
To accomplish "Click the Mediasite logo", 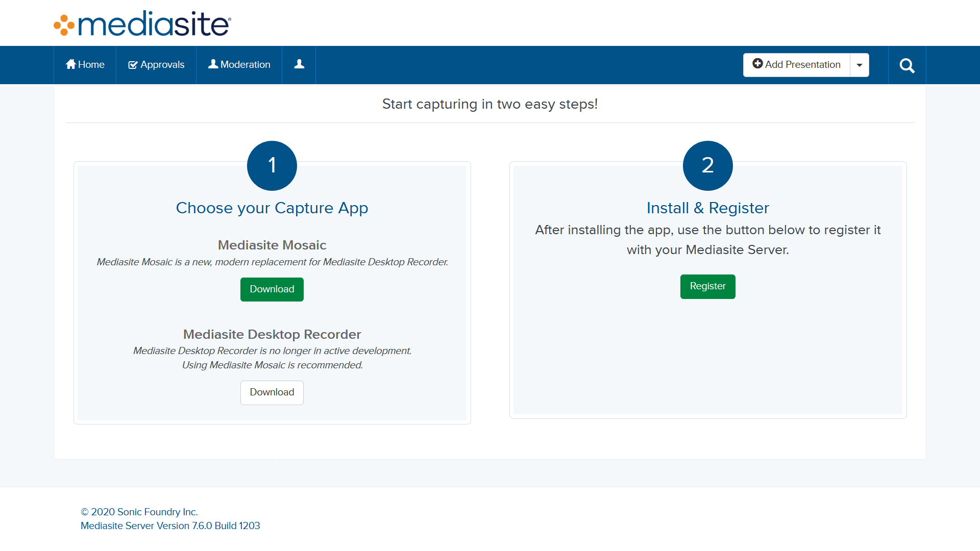I will point(142,23).
